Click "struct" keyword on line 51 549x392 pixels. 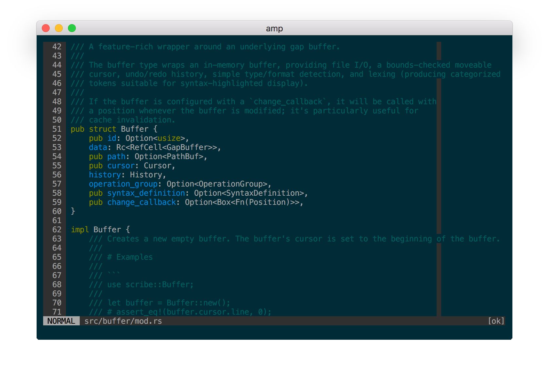coord(103,129)
